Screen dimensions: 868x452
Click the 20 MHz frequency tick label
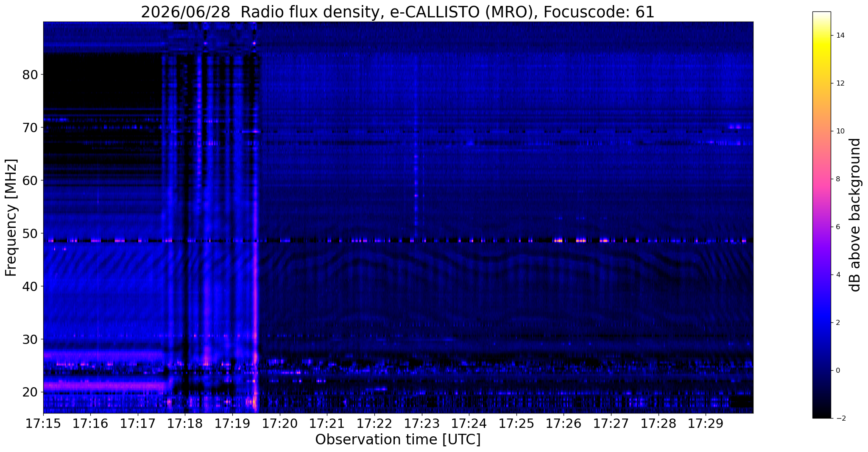pyautogui.click(x=30, y=392)
